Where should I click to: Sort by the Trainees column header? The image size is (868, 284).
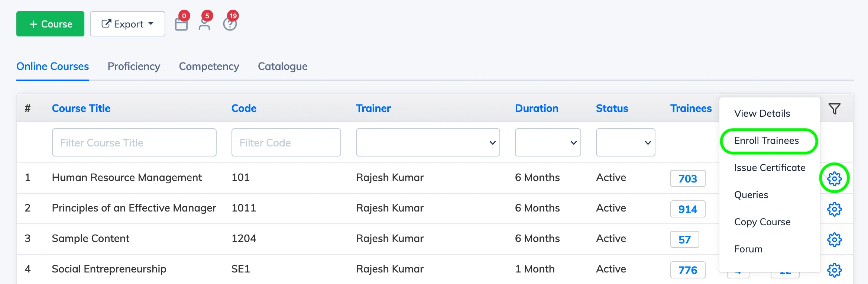691,108
